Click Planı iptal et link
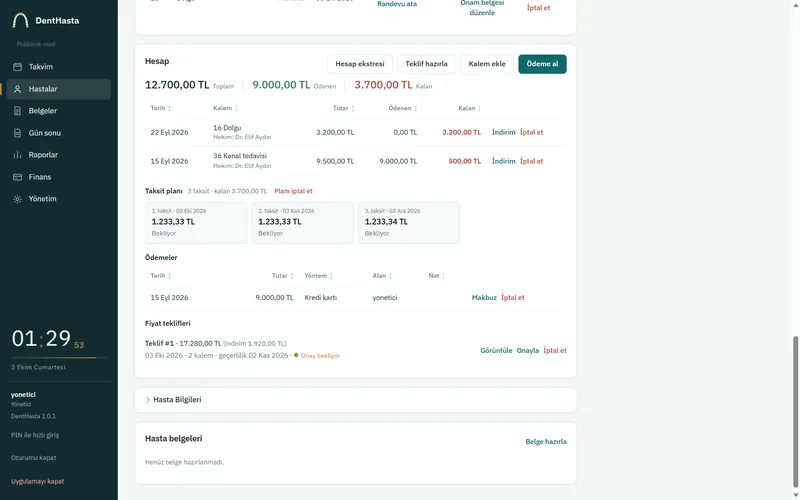This screenshot has height=500, width=800. (x=293, y=191)
